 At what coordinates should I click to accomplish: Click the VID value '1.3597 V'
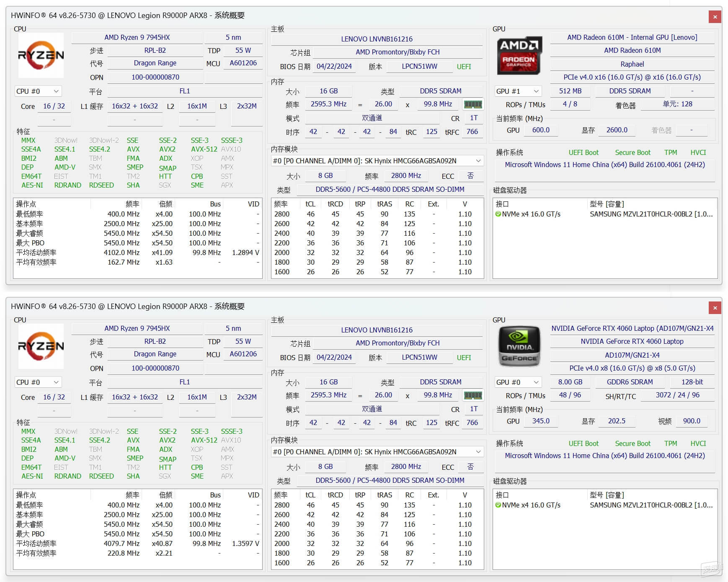pos(245,543)
